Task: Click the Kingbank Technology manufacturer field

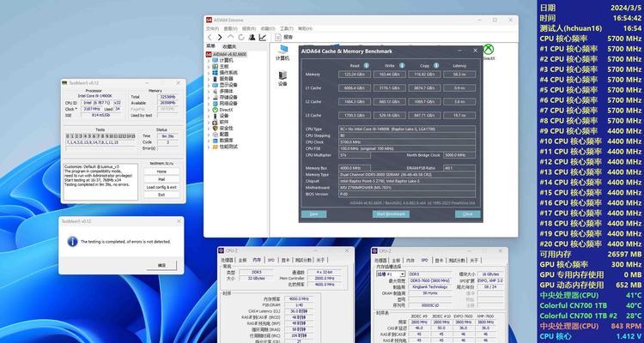Action: click(429, 286)
